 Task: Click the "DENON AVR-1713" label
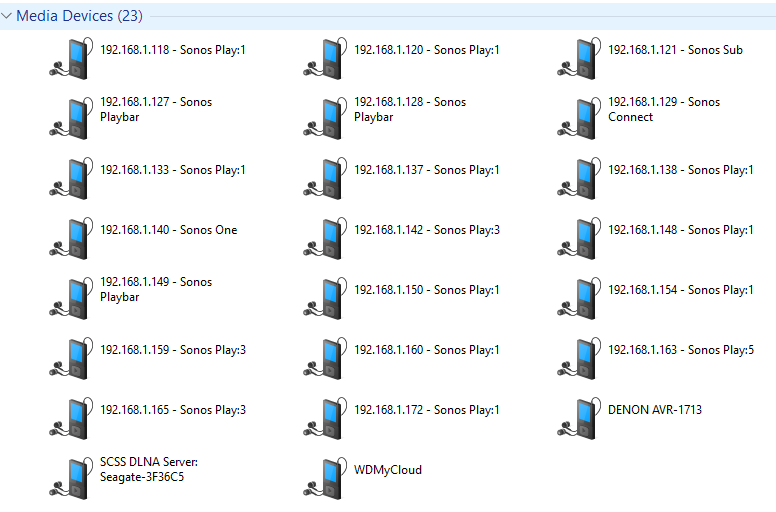point(655,410)
